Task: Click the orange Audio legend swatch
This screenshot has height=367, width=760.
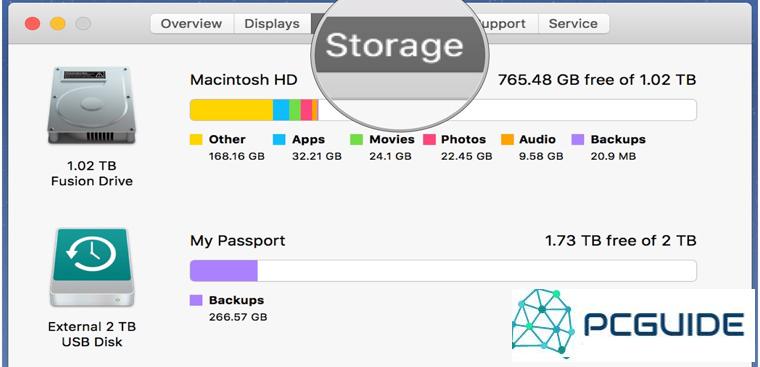Action: point(507,140)
